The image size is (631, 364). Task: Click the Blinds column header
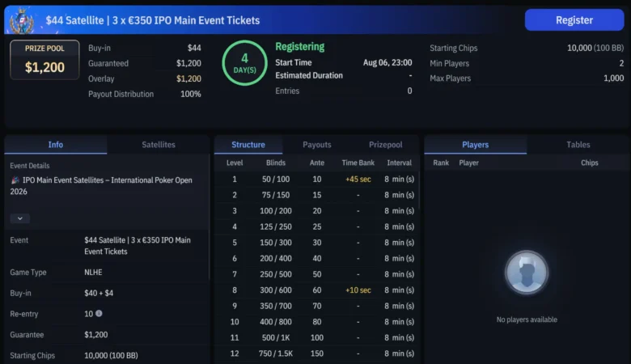click(276, 163)
